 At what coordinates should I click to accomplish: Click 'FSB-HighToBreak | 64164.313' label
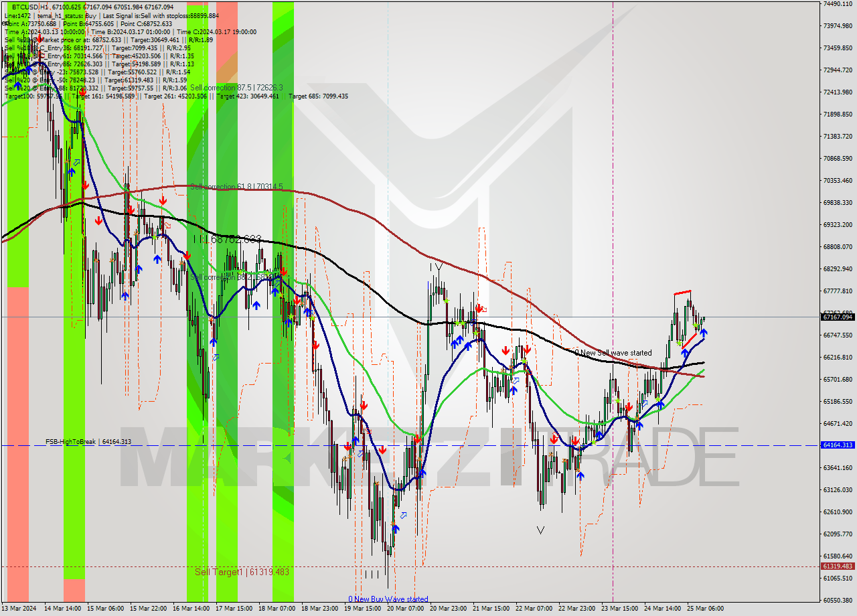coord(88,442)
